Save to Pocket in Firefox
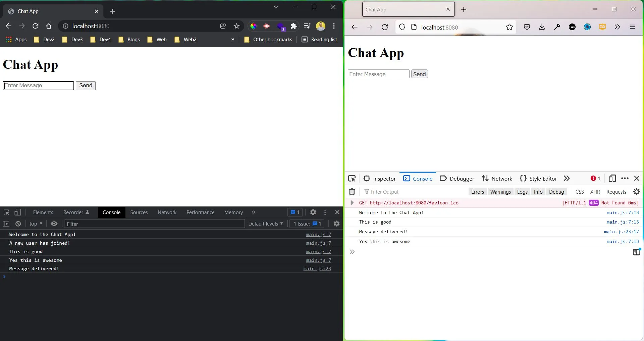This screenshot has width=644, height=341. (527, 27)
